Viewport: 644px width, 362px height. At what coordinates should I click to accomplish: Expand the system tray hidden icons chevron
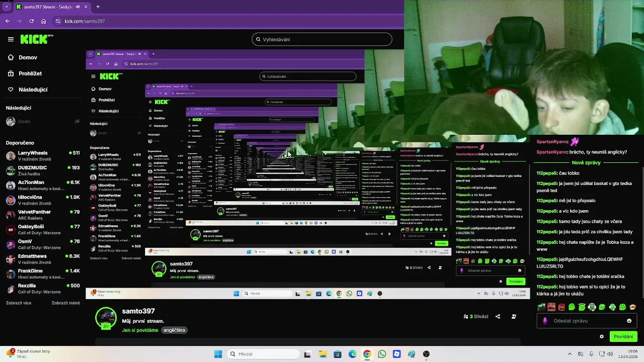570,354
